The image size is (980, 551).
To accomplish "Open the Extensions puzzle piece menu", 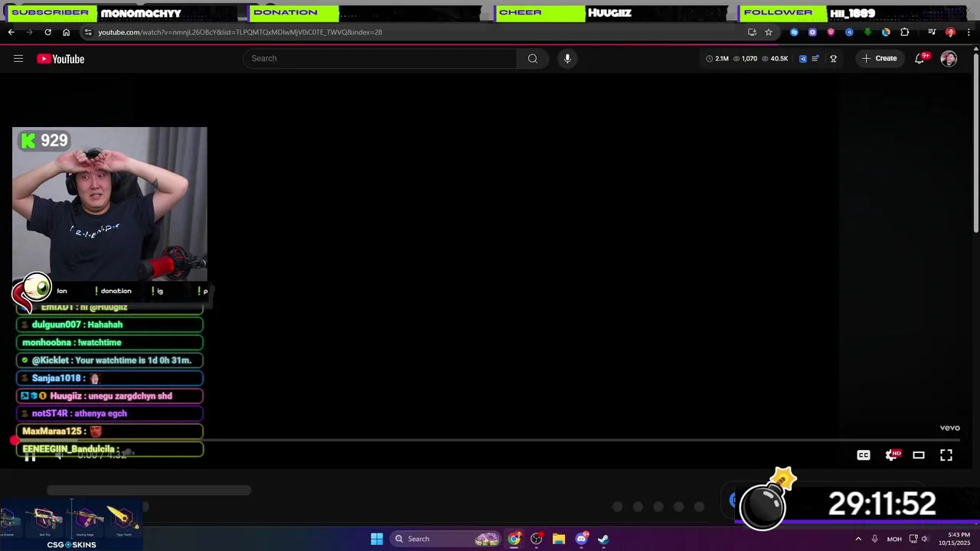I will pyautogui.click(x=905, y=32).
